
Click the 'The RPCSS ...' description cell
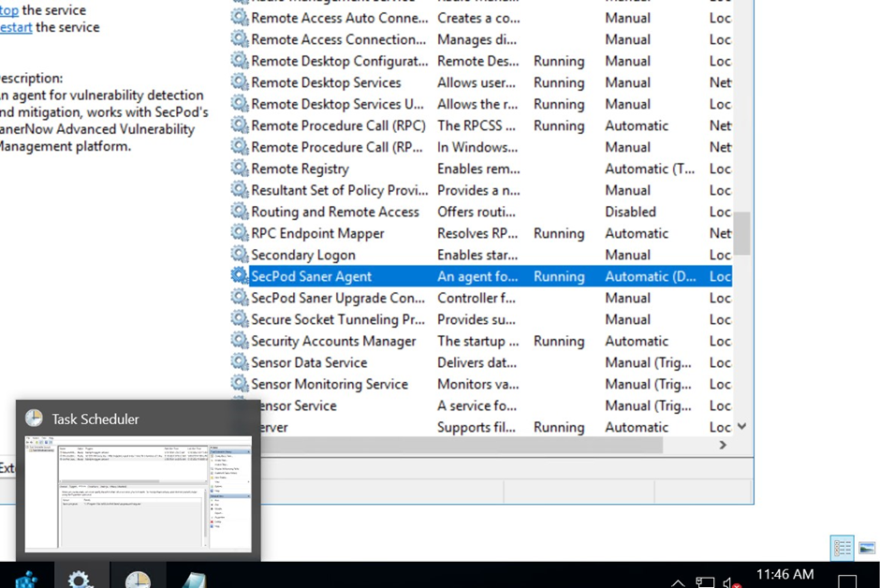point(477,125)
